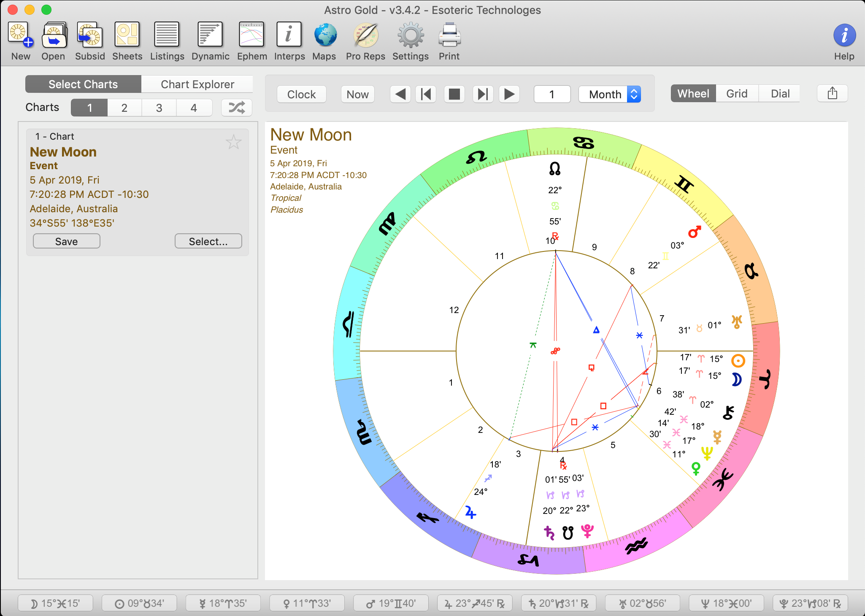The height and width of the screenshot is (616, 865).
Task: Open the Ephem graph icon
Action: 251,35
